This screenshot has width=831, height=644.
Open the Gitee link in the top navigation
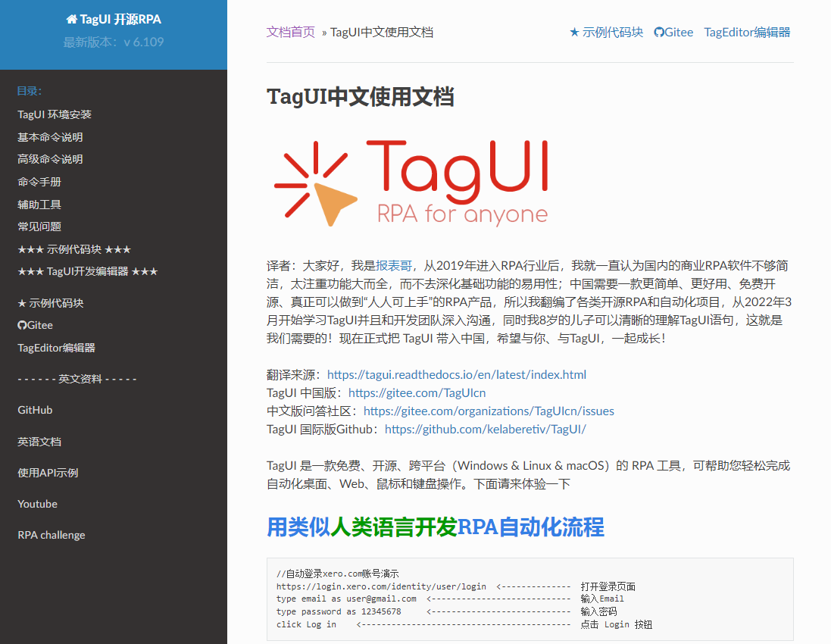(673, 33)
